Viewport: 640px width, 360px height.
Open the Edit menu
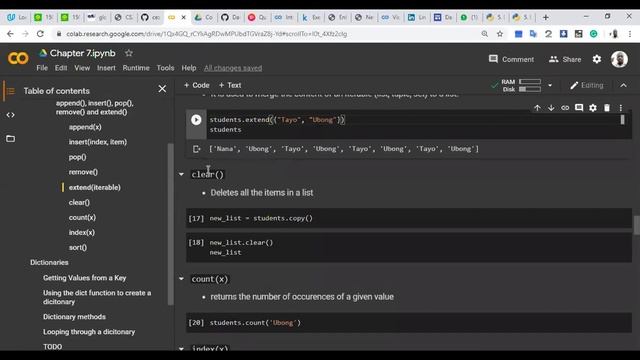[x=61, y=68]
